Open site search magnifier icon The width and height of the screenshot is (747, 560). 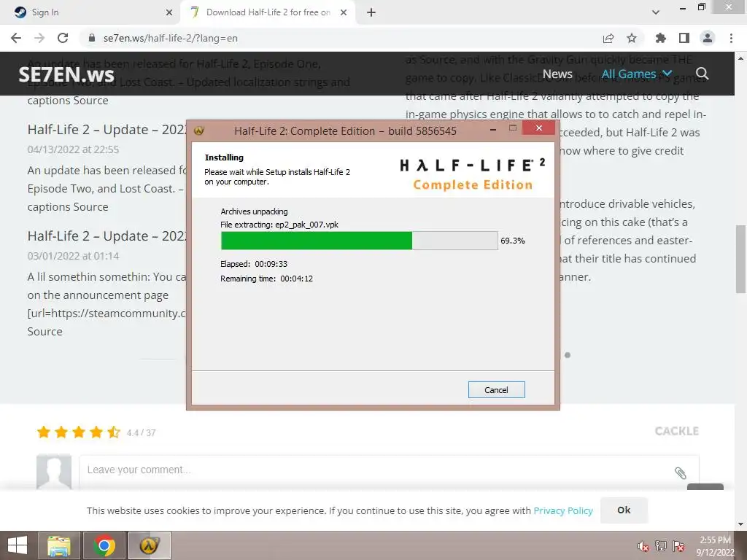click(x=703, y=74)
